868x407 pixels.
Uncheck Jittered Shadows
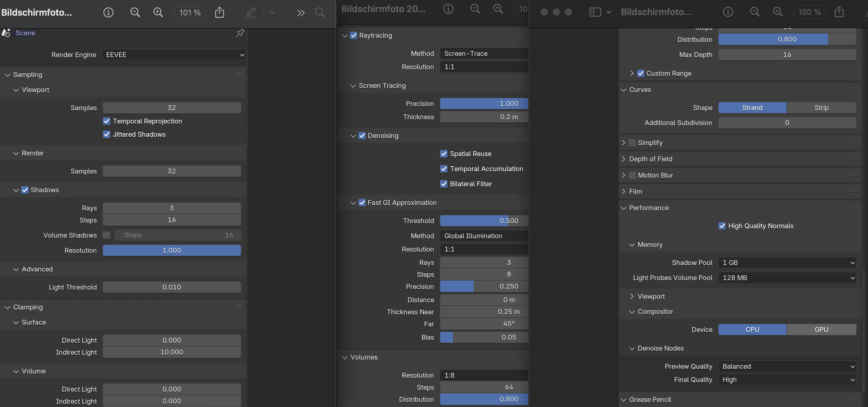pos(106,134)
